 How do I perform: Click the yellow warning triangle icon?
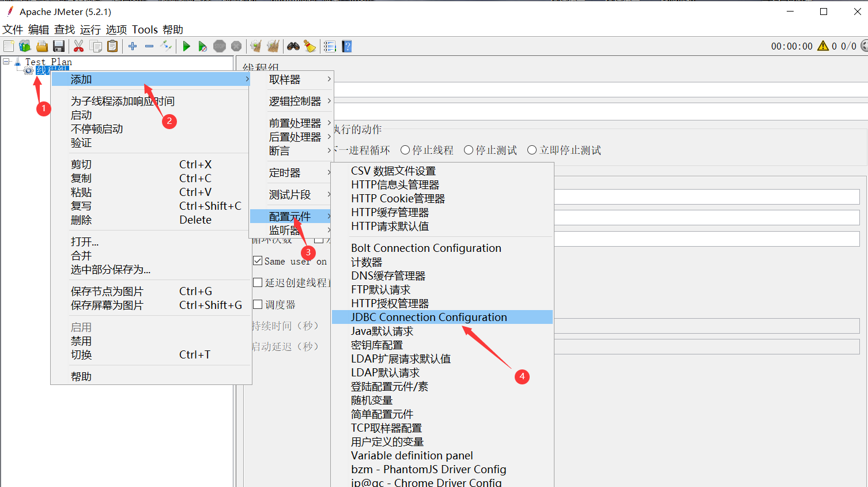[823, 46]
